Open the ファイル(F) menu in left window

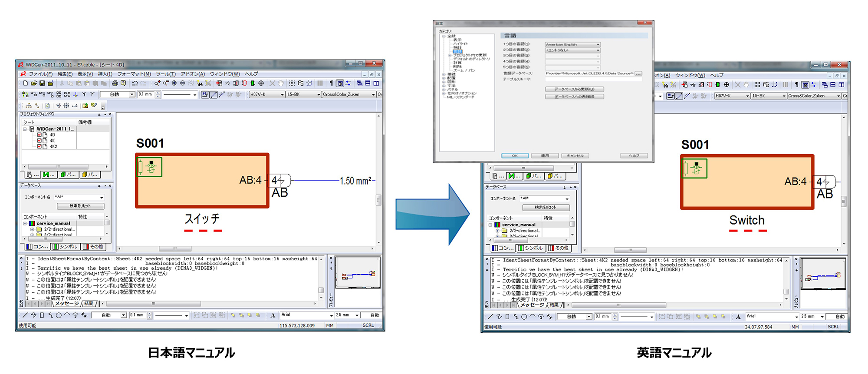tap(41, 74)
